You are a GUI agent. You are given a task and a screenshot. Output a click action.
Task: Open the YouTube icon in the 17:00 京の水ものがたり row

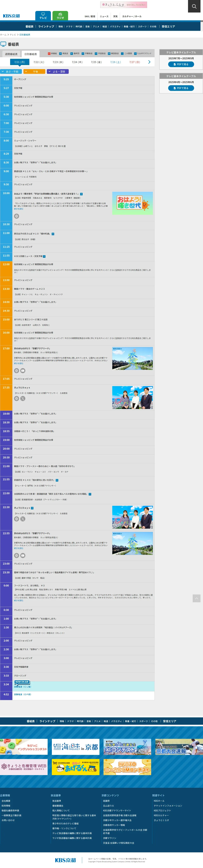(x=23, y=371)
